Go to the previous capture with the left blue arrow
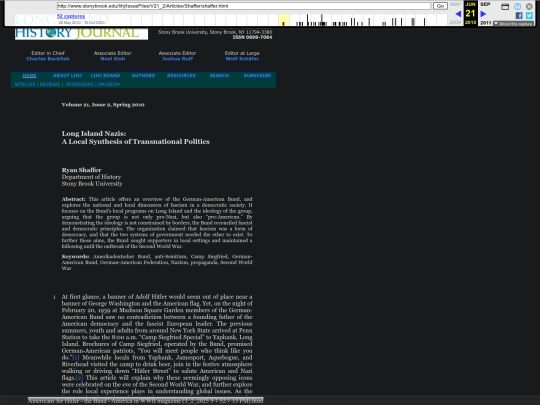Viewport: 540px width, 405px height. pyautogui.click(x=458, y=14)
